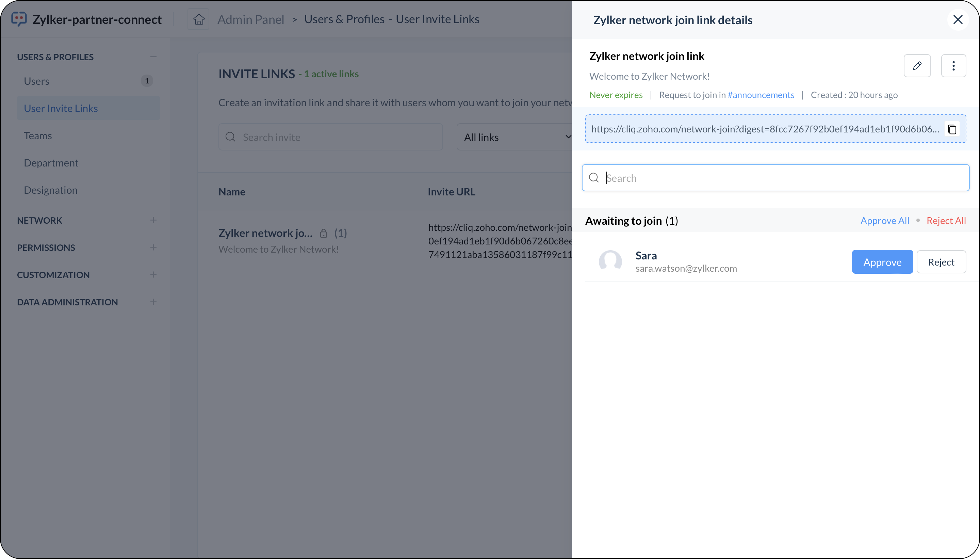The image size is (980, 559).
Task: Focus the Search field in details panel
Action: pyautogui.click(x=775, y=178)
